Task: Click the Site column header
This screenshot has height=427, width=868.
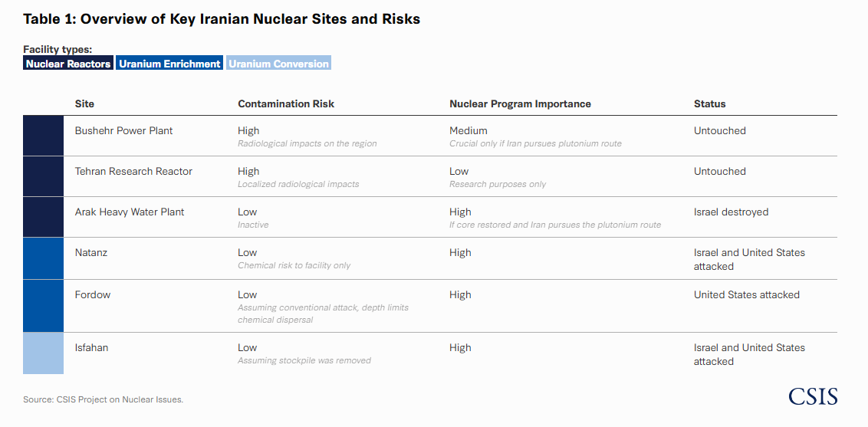Action: tap(84, 103)
